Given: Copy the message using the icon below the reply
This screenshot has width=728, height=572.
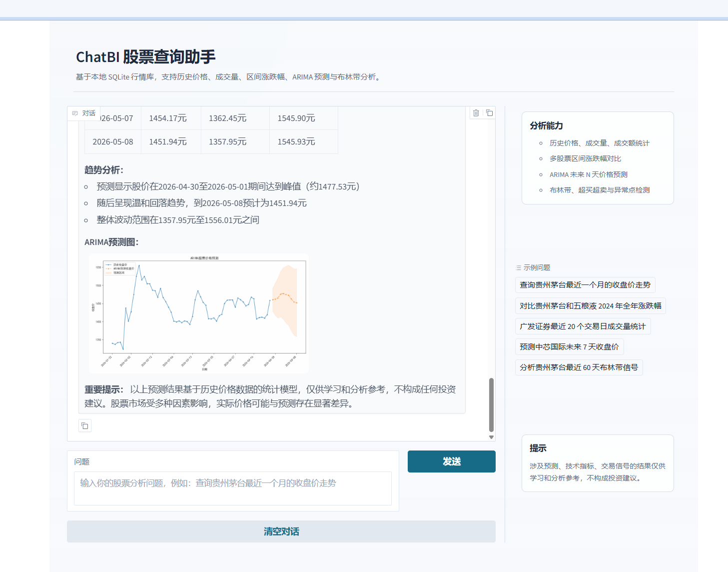Looking at the screenshot, I should tap(85, 426).
